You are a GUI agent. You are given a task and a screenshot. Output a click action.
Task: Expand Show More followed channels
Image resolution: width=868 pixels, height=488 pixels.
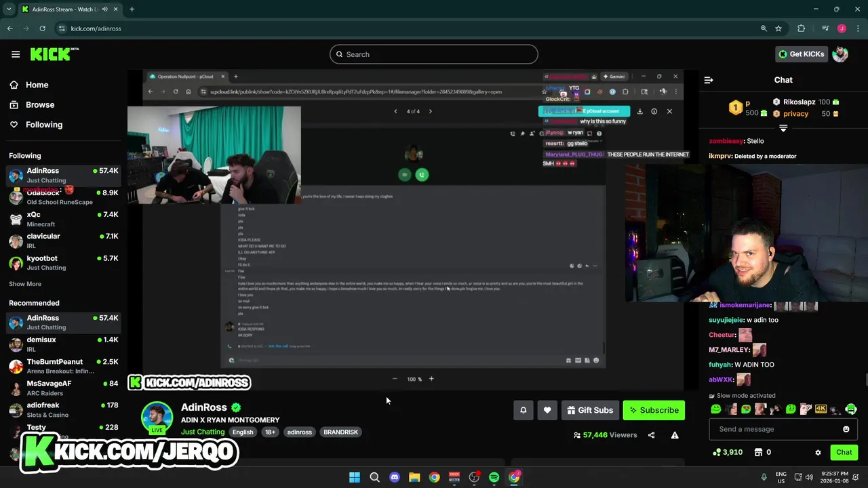25,284
